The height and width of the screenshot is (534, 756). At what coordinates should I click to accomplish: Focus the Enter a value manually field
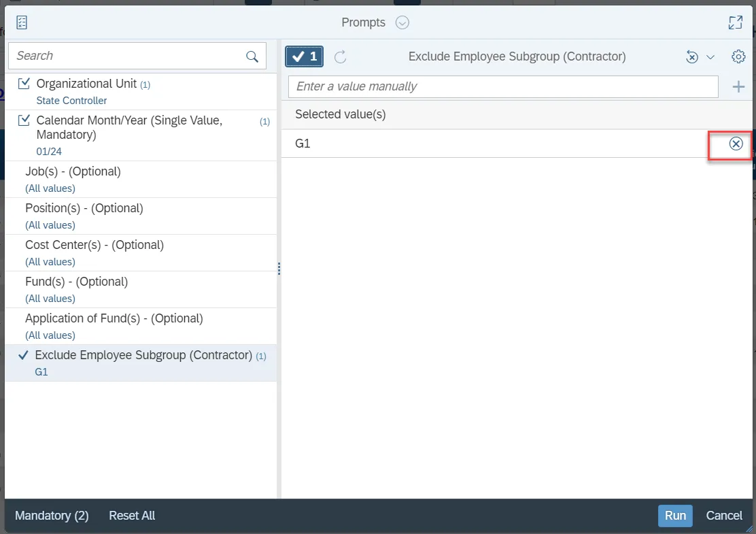click(x=503, y=86)
